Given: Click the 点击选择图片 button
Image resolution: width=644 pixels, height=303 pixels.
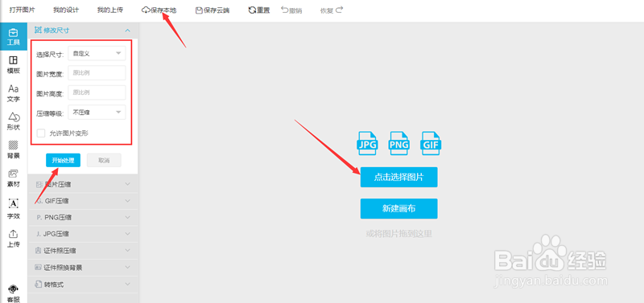Looking at the screenshot, I should [x=398, y=177].
